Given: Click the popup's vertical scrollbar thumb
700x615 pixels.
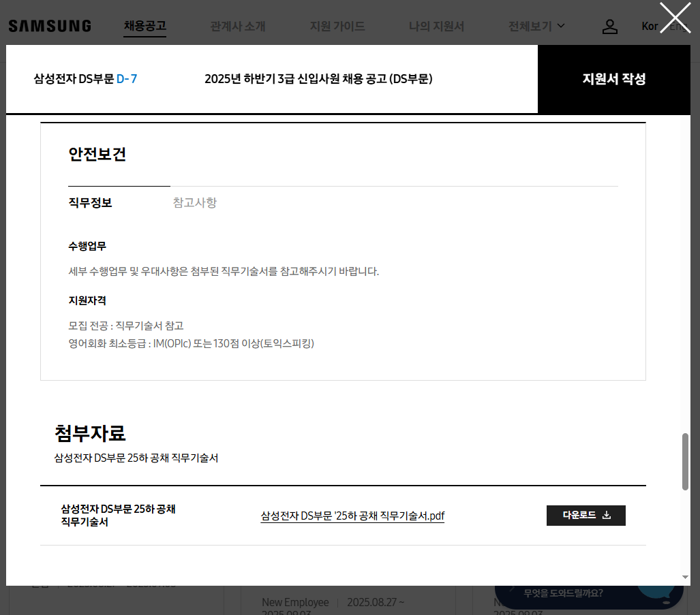Looking at the screenshot, I should (x=685, y=462).
